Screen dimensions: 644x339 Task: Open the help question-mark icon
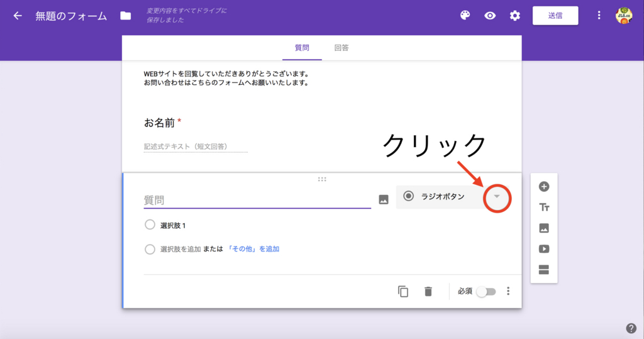[631, 328]
